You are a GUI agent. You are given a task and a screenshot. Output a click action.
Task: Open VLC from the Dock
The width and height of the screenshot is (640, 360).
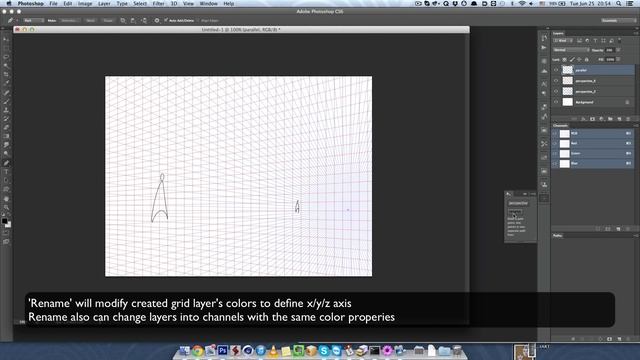[x=273, y=350]
